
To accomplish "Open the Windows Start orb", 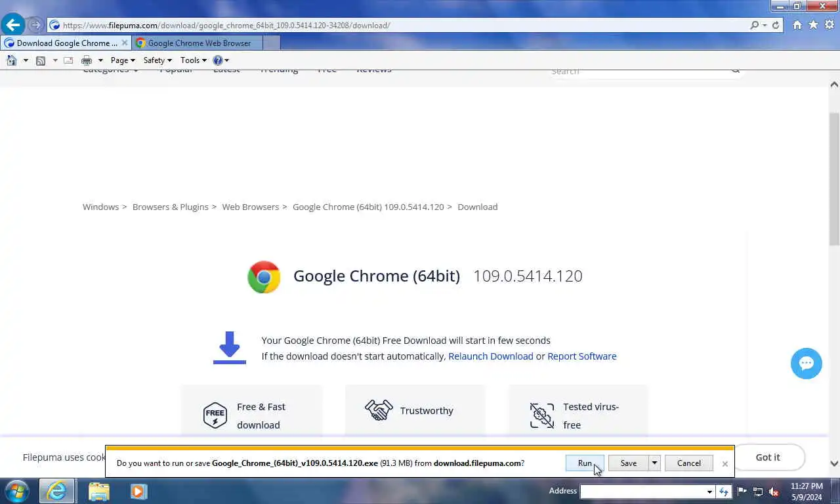I will tap(16, 492).
